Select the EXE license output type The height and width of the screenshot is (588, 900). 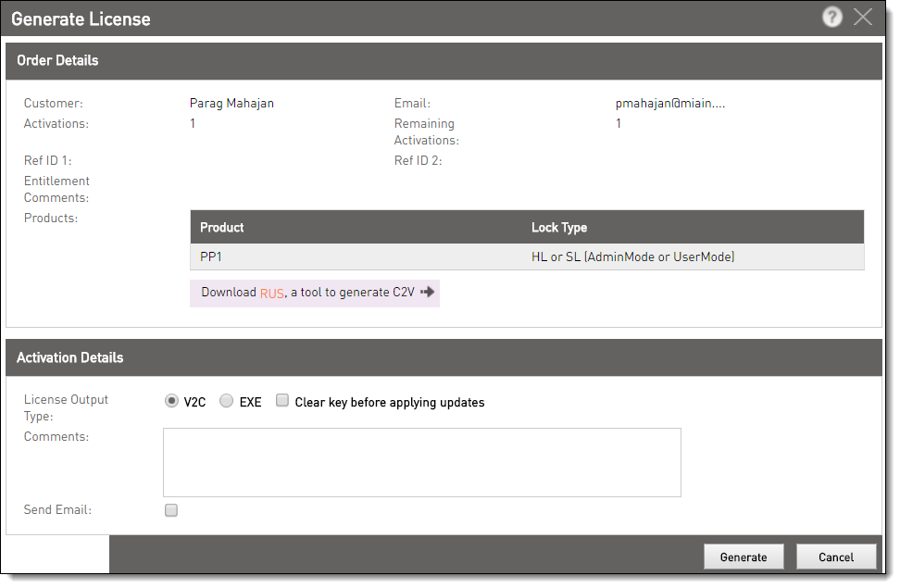point(226,401)
